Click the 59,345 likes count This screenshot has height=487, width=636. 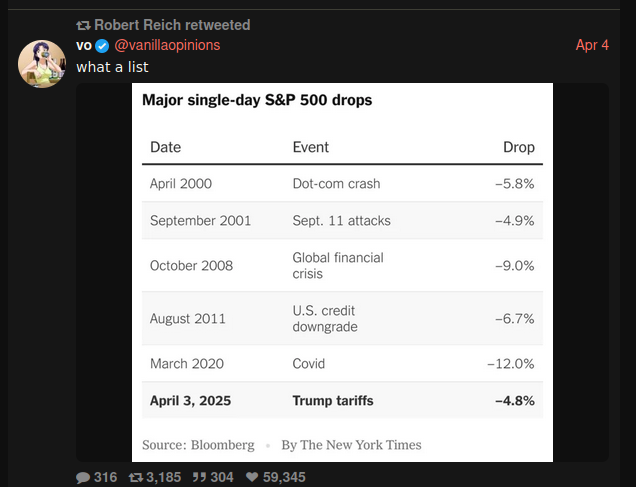284,477
